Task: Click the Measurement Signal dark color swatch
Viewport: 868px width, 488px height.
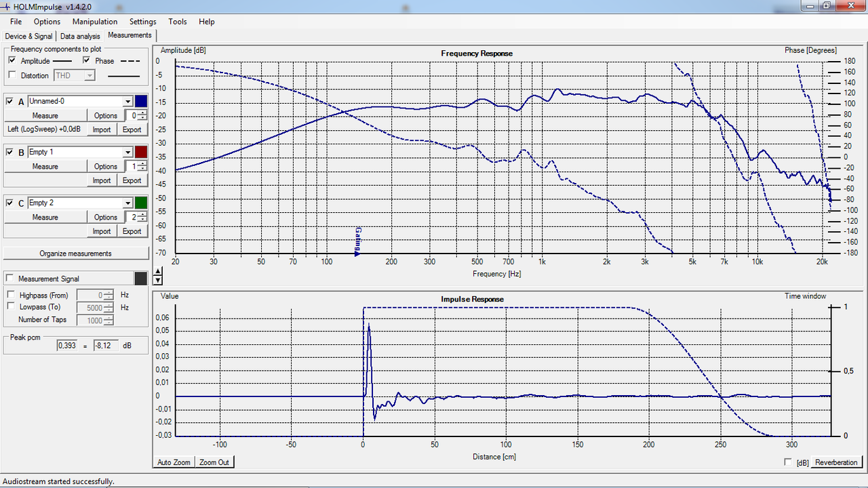Action: (140, 279)
